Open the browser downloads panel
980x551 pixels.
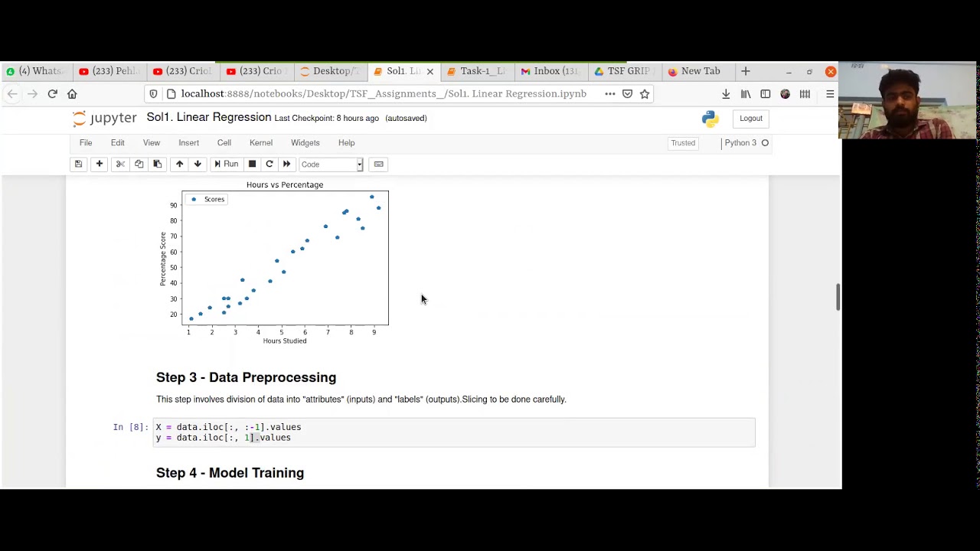726,93
